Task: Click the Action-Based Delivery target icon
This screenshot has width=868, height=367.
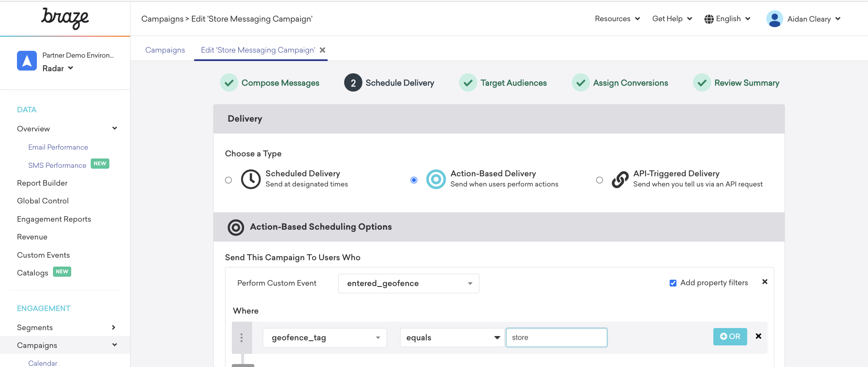Action: click(x=436, y=179)
